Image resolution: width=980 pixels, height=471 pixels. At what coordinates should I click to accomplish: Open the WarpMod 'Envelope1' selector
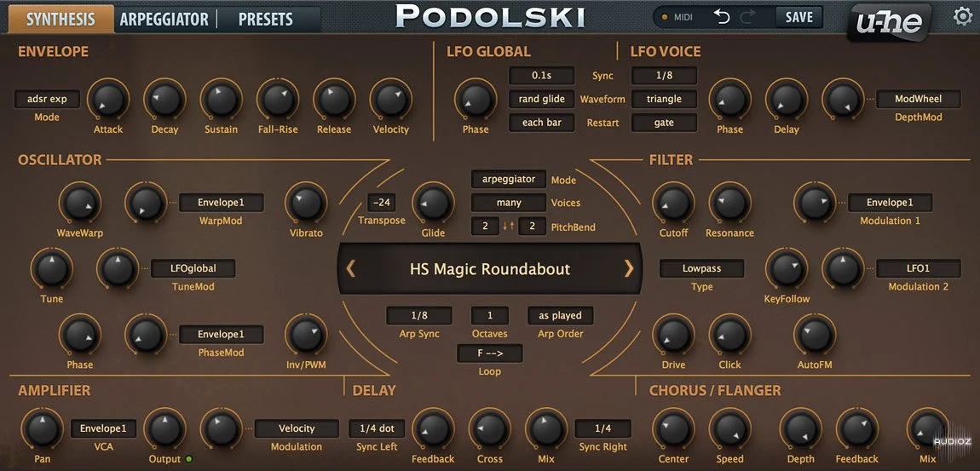(222, 203)
